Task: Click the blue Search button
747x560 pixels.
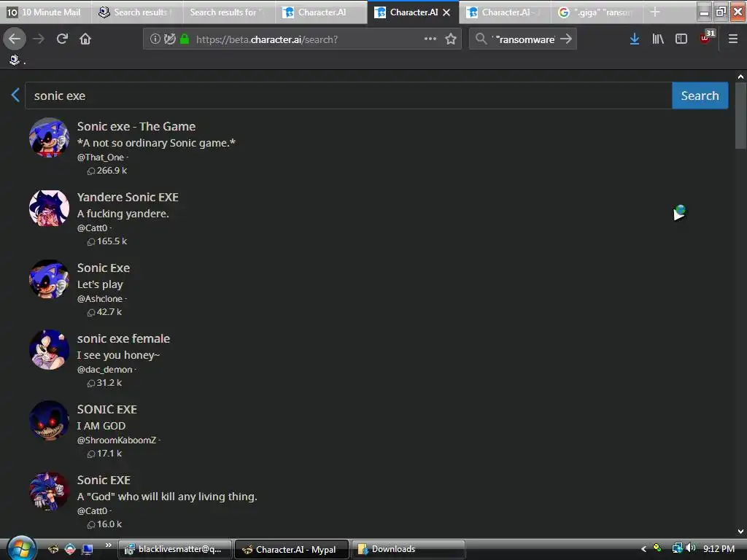Action: pyautogui.click(x=700, y=96)
